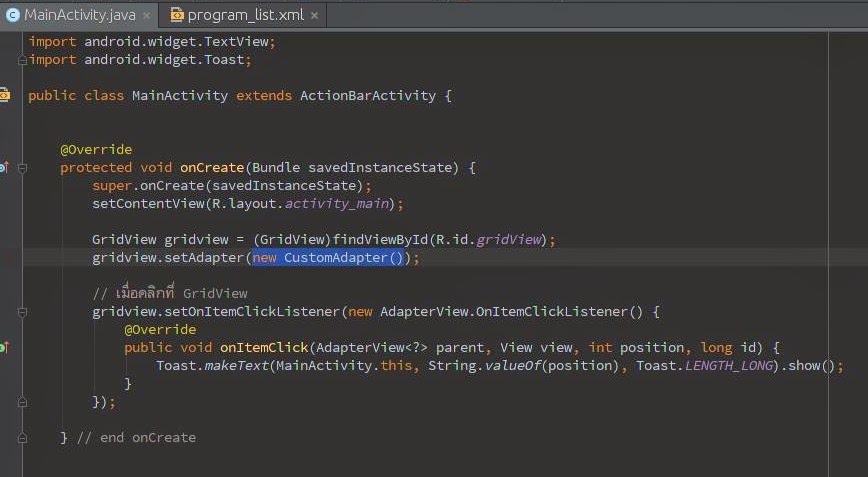Click the @Override annotation above onCreate
This screenshot has width=868, height=477.
[x=96, y=149]
